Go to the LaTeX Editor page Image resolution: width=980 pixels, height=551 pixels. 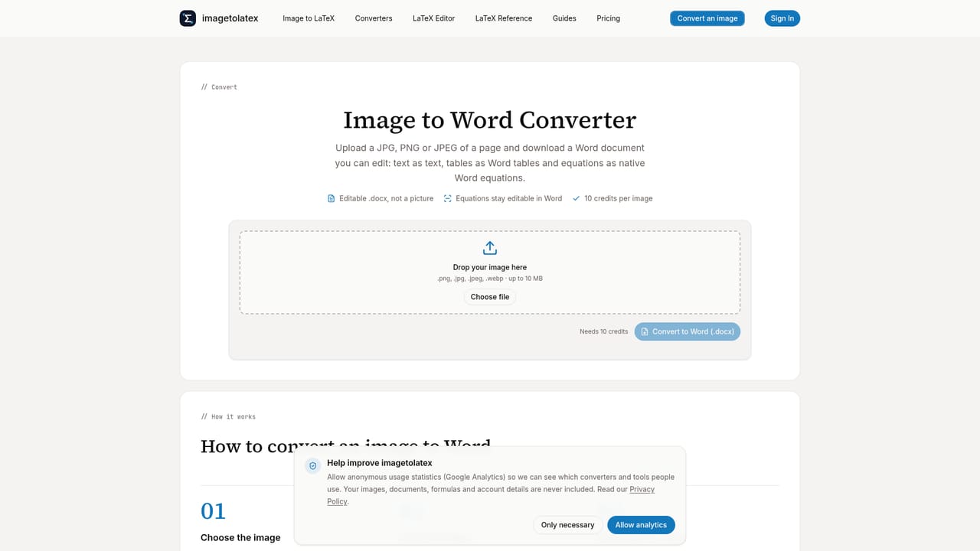click(x=433, y=18)
